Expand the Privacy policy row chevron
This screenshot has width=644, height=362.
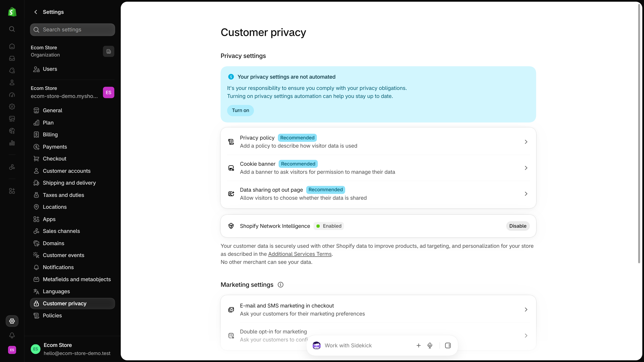(526, 142)
